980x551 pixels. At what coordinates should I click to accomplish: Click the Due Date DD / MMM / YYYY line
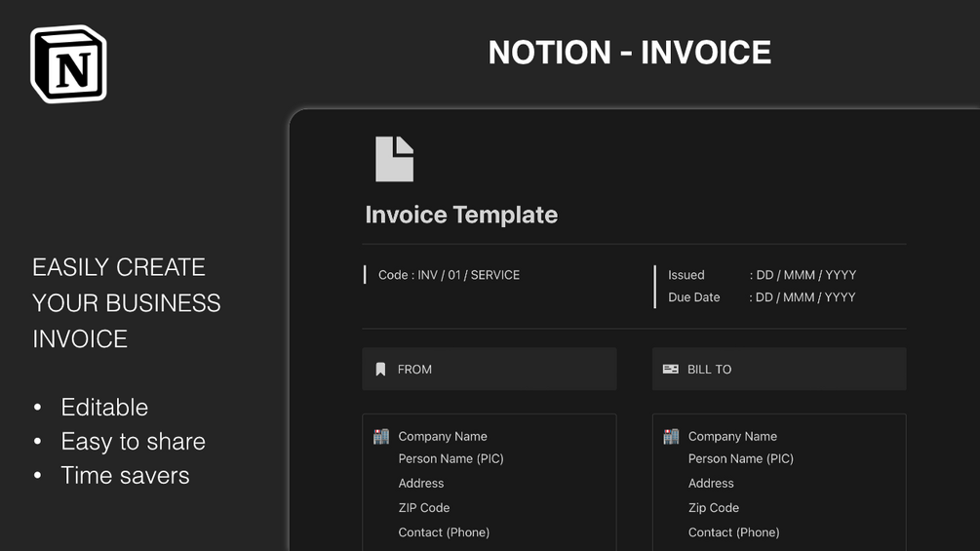click(x=762, y=297)
